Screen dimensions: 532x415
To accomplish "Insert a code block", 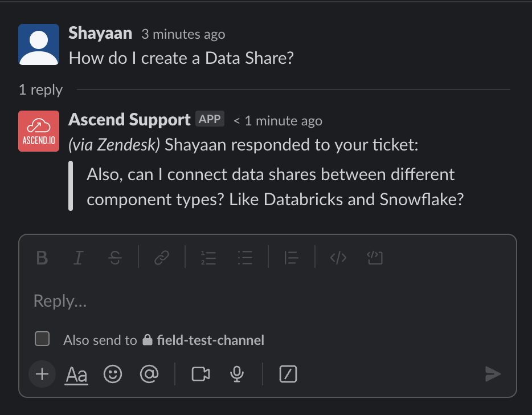I will pos(375,258).
